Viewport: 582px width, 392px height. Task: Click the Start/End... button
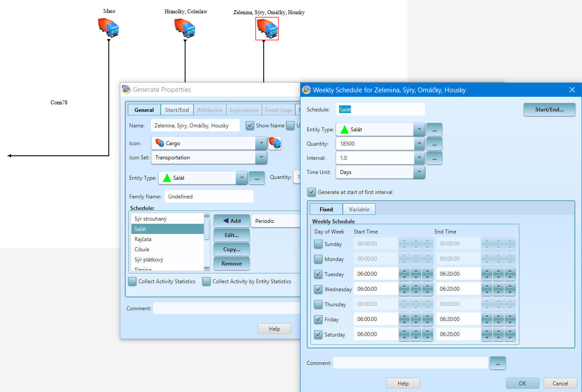[549, 110]
